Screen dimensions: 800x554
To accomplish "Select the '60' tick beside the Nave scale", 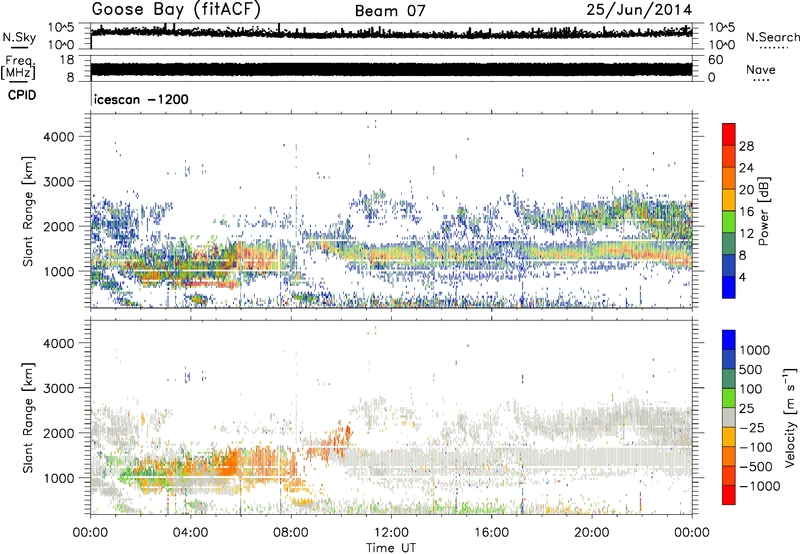I will (x=716, y=60).
